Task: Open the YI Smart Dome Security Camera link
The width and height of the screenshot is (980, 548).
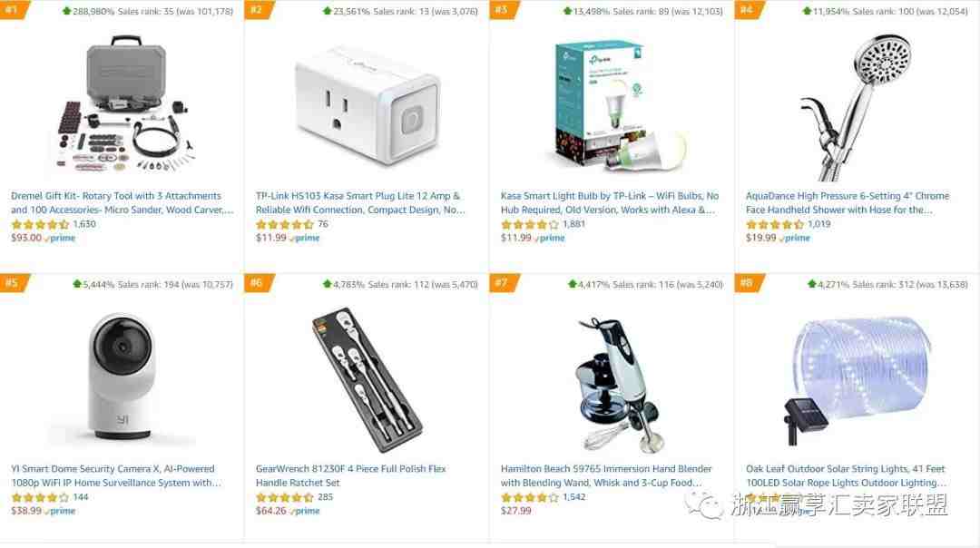Action: point(116,475)
